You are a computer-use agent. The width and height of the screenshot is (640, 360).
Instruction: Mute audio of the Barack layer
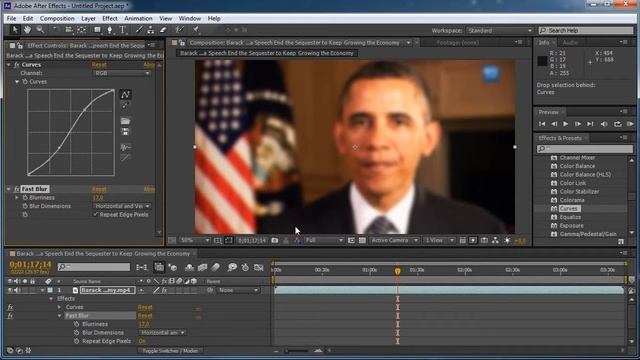click(x=17, y=290)
